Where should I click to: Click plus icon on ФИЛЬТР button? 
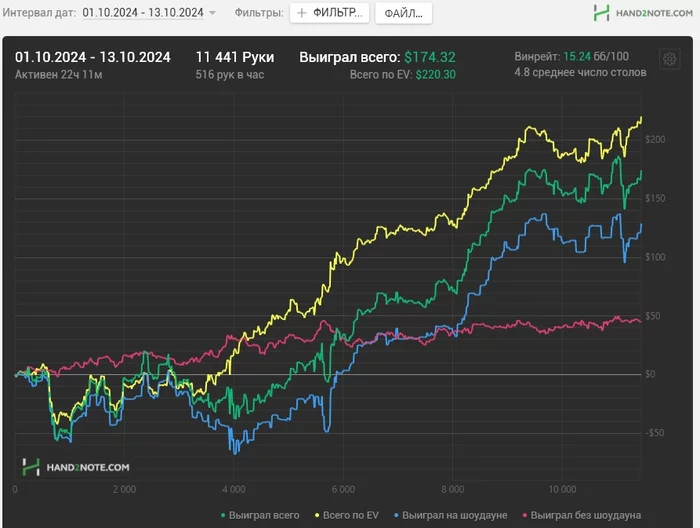(302, 13)
